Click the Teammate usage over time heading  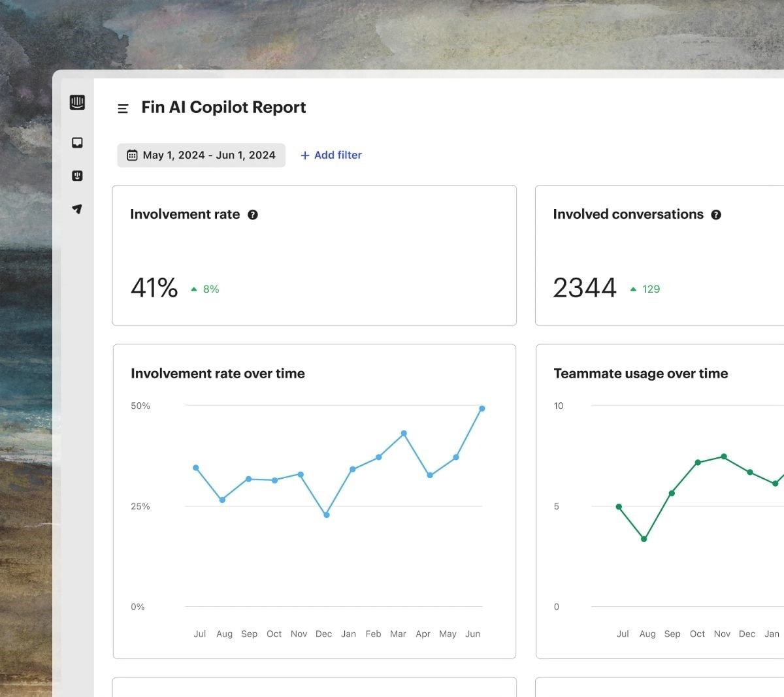(x=641, y=374)
